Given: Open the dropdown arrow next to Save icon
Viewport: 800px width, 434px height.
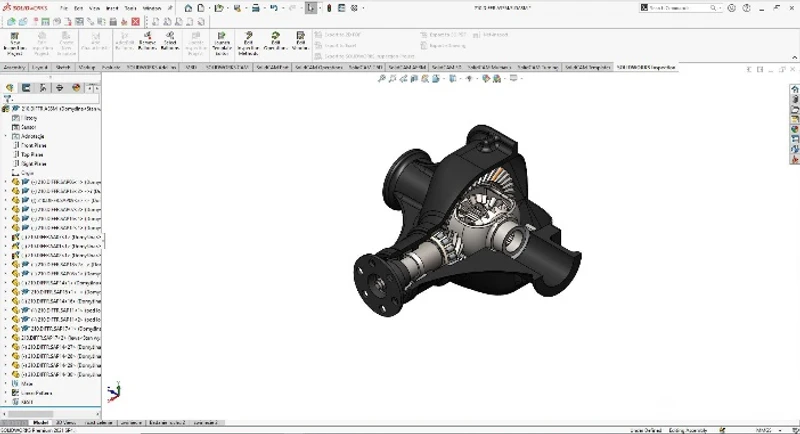Looking at the screenshot, I should click(245, 8).
